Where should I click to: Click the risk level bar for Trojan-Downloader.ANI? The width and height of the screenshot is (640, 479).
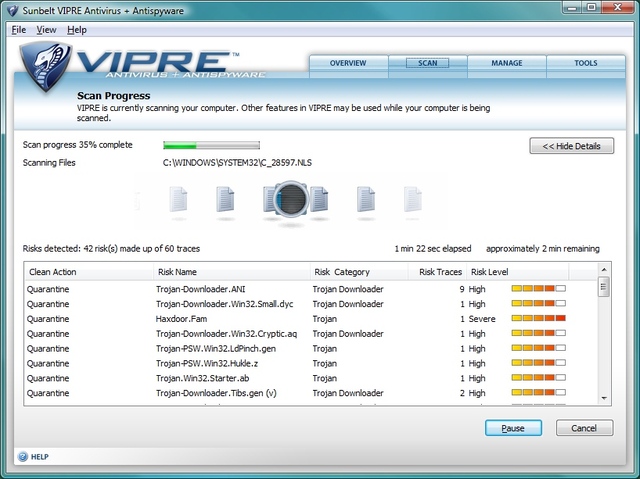538,288
